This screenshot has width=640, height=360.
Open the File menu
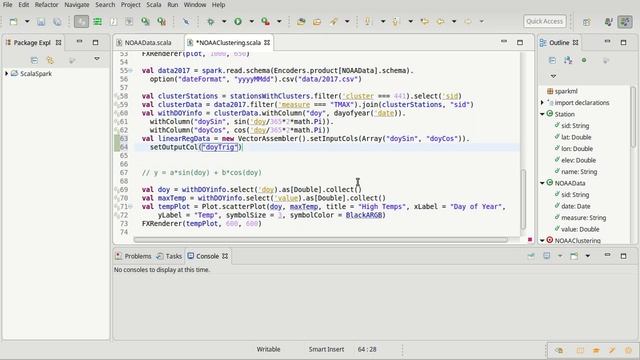7,5
